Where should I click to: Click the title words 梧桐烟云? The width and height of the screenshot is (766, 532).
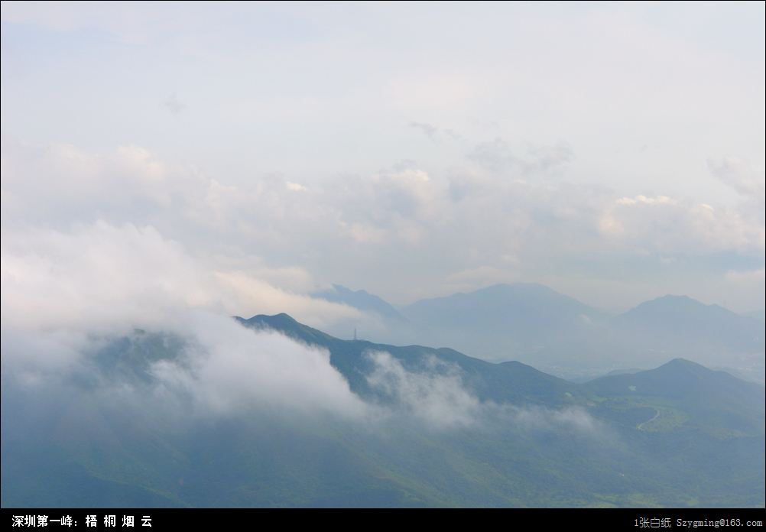118,521
